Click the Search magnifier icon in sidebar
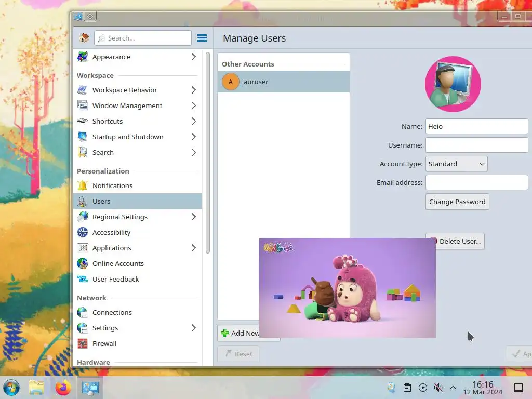 point(83,152)
